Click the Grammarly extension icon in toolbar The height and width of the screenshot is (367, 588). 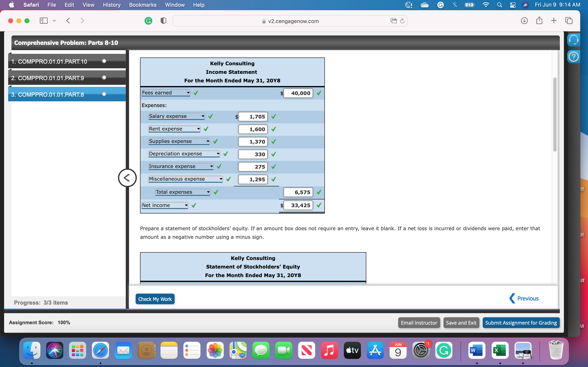coord(148,21)
